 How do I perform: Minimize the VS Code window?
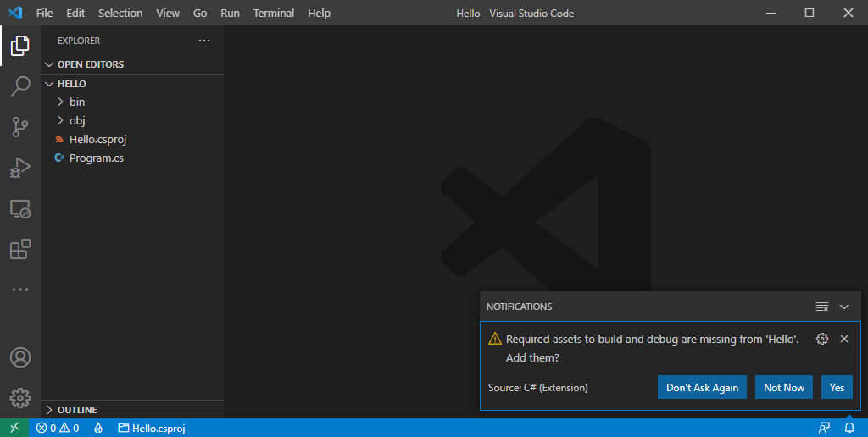click(x=771, y=13)
